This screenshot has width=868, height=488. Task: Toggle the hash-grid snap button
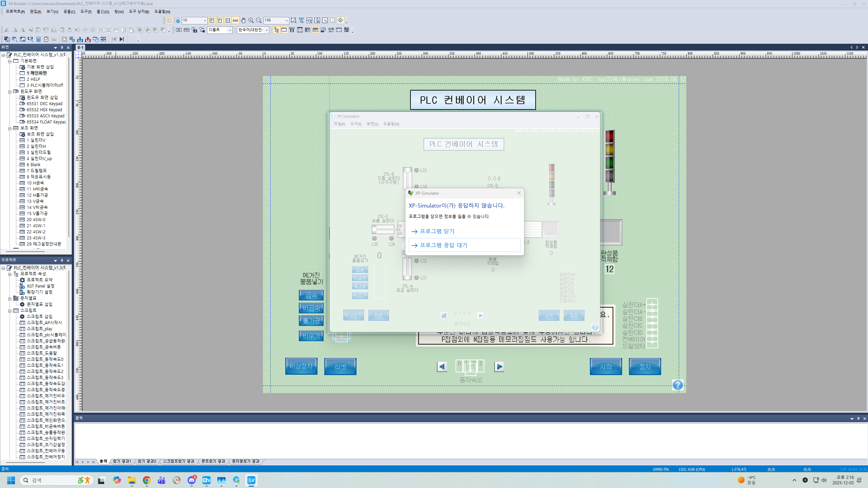click(228, 20)
